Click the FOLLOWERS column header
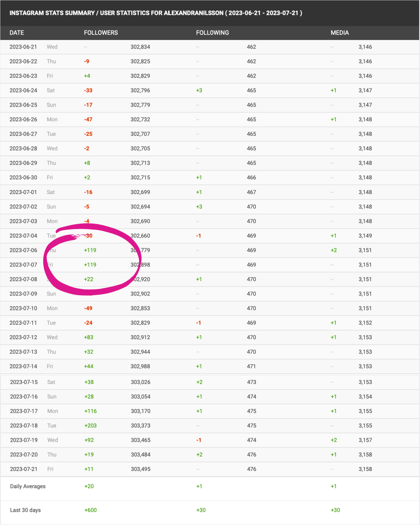This screenshot has width=420, height=529. (x=101, y=33)
